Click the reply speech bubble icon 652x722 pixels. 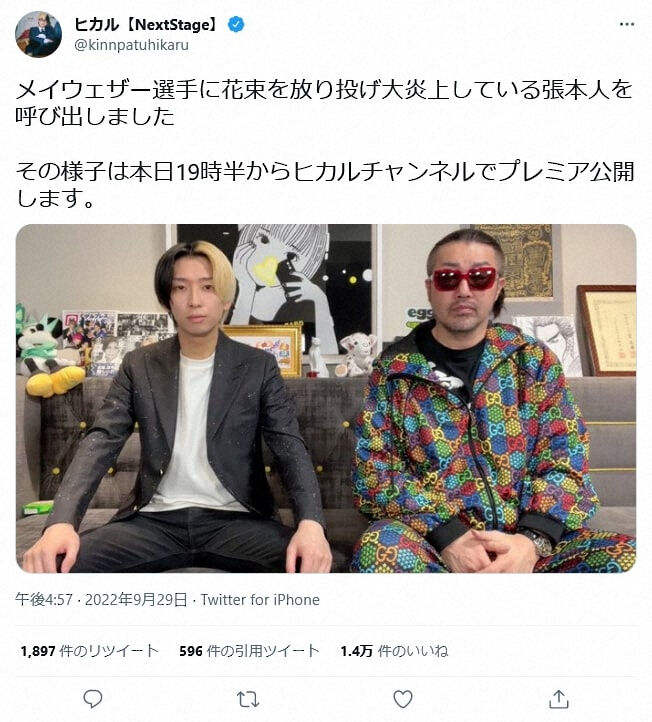point(93,699)
